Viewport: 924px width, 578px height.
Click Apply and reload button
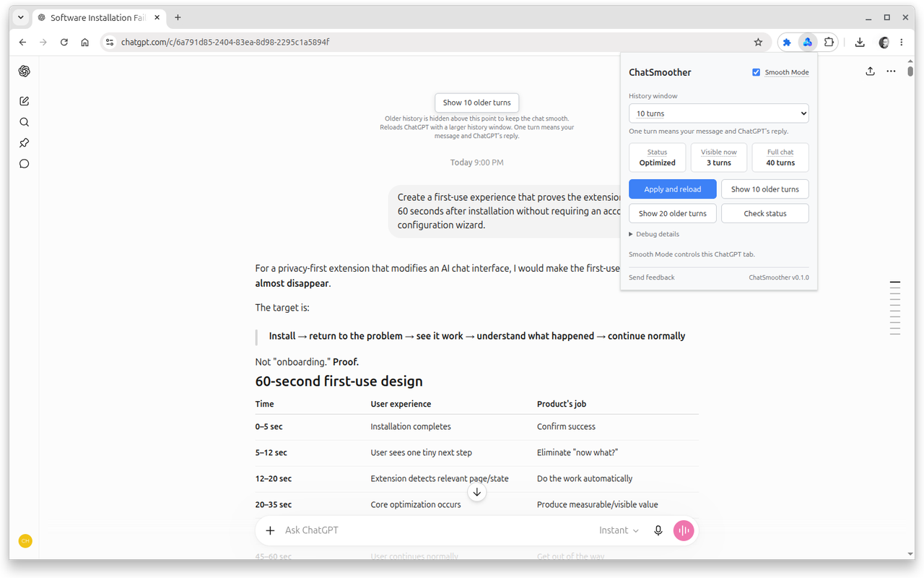coord(673,189)
